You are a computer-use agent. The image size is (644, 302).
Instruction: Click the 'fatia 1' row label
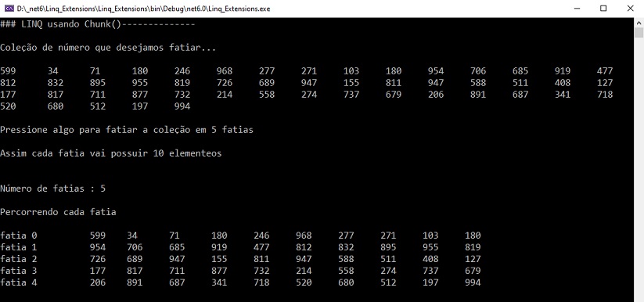tap(19, 247)
